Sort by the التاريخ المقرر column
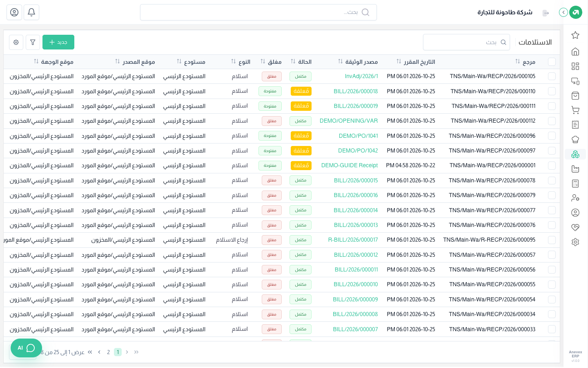Image resolution: width=588 pixels, height=368 pixels. 399,62
